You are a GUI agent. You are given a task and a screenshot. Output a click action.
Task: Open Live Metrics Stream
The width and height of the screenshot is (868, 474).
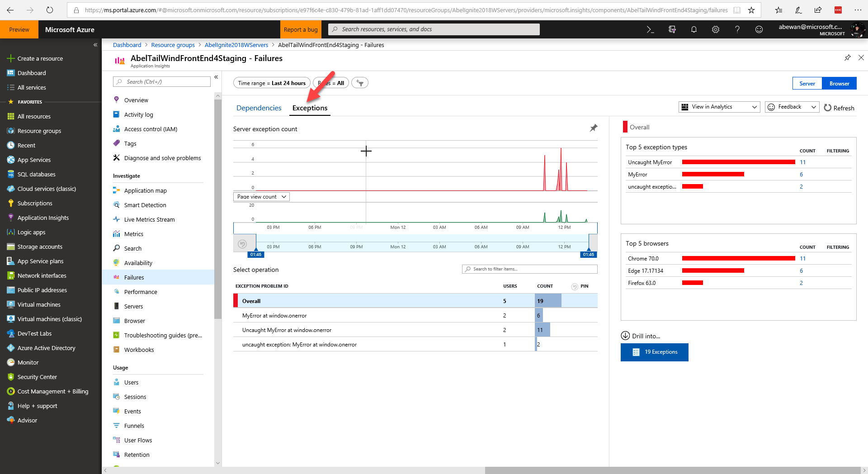[149, 219]
